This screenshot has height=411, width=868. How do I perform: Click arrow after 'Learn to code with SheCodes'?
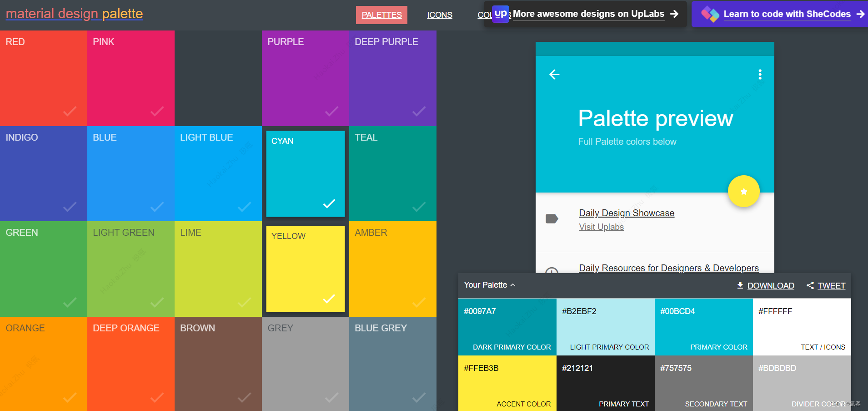click(860, 14)
